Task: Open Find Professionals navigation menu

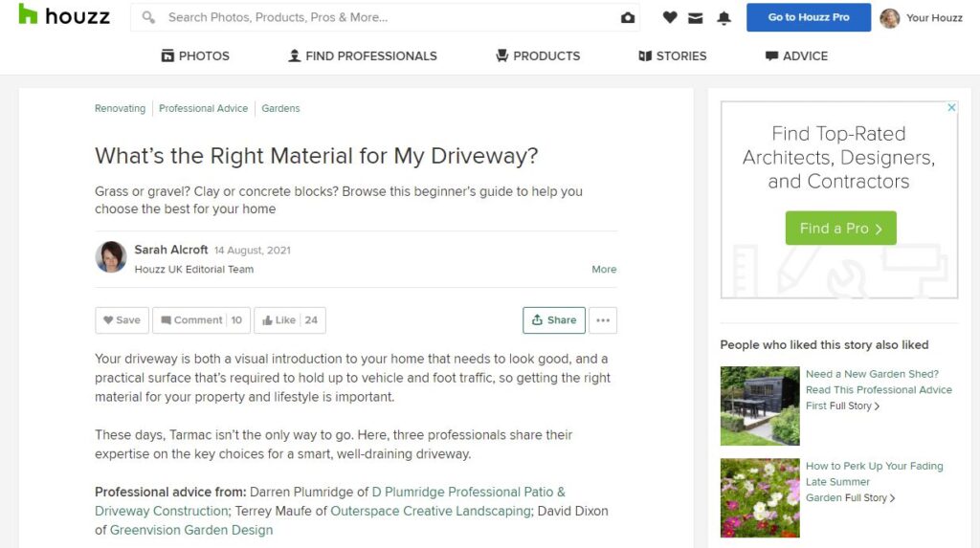Action: [363, 56]
